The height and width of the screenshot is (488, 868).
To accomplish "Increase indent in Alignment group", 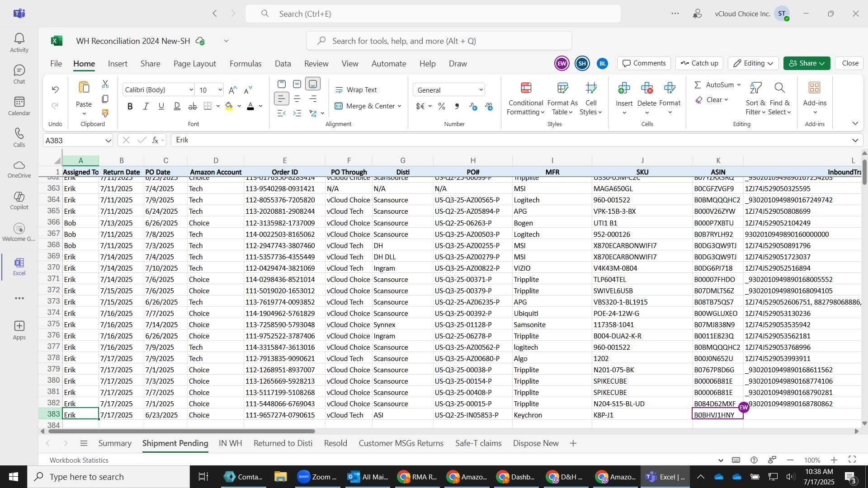I will (297, 113).
